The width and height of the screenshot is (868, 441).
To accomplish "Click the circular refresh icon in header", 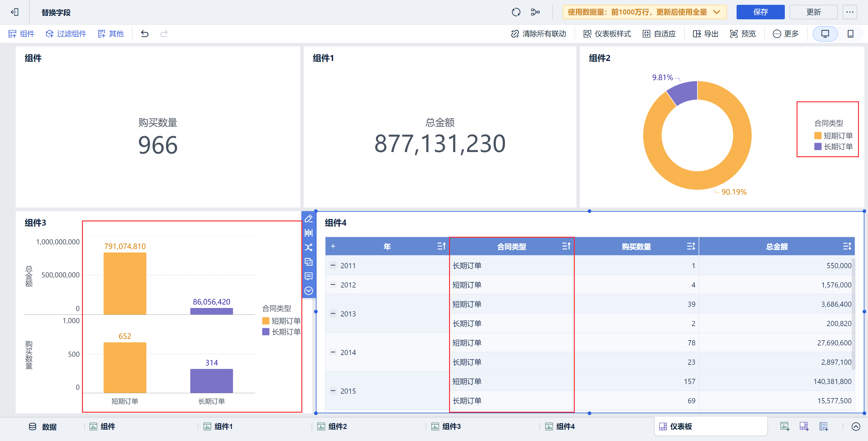I will click(x=516, y=12).
